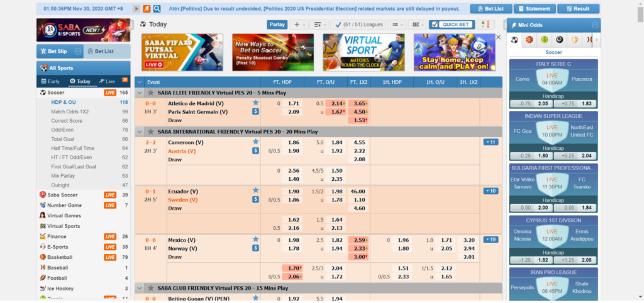Viewport: 644px width, 303px height.
Task: Open stats icon for Cameroon vs Austria
Action: 255,151
